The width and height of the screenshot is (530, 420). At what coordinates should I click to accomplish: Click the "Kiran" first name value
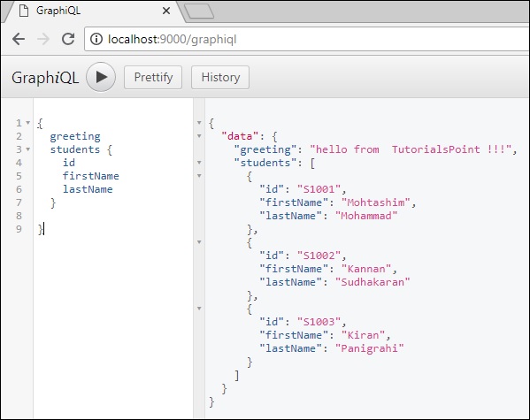click(363, 335)
